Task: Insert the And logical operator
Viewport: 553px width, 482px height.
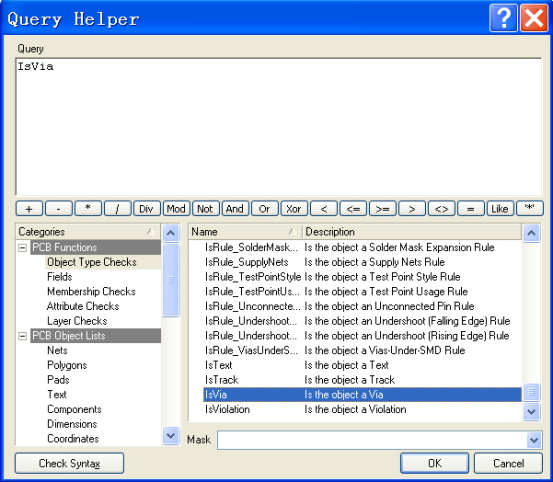Action: pos(235,209)
